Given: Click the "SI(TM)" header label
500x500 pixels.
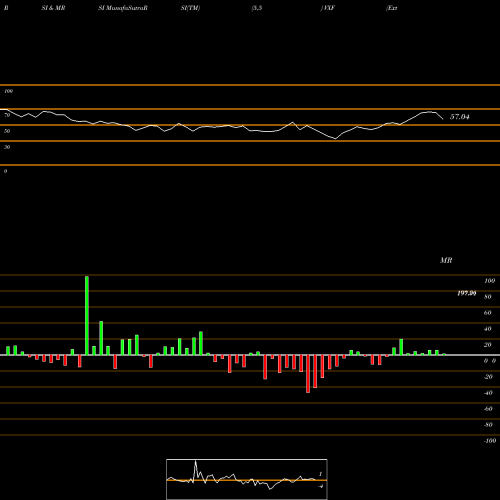Looking at the screenshot, I should click(x=190, y=8).
